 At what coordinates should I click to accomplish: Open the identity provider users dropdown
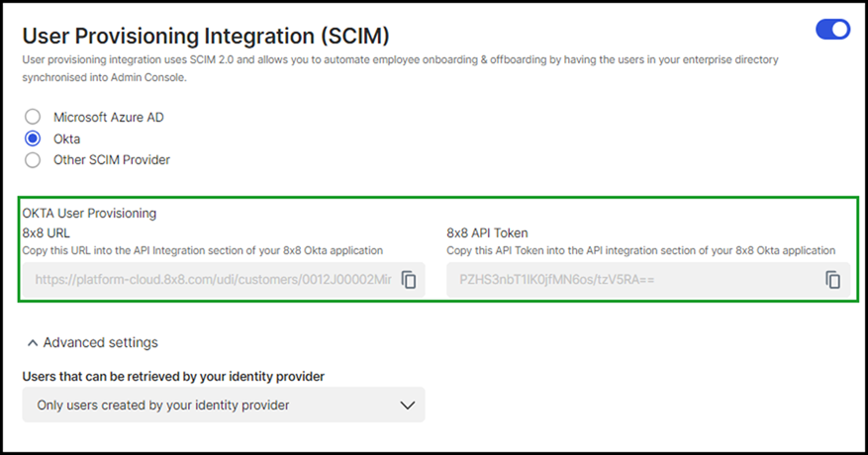pyautogui.click(x=224, y=406)
